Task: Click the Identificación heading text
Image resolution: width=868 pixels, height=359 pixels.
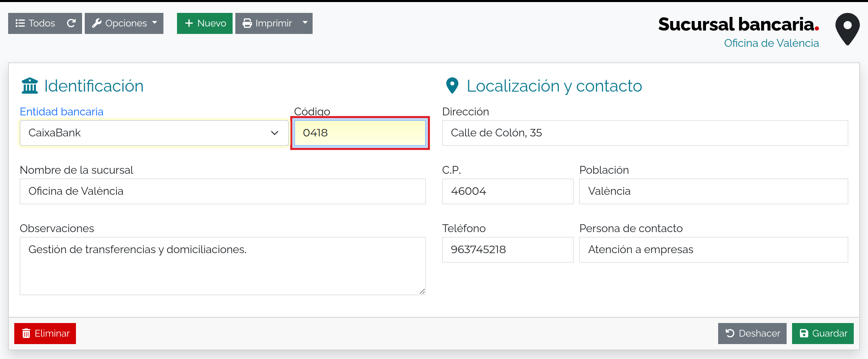Action: coord(94,86)
